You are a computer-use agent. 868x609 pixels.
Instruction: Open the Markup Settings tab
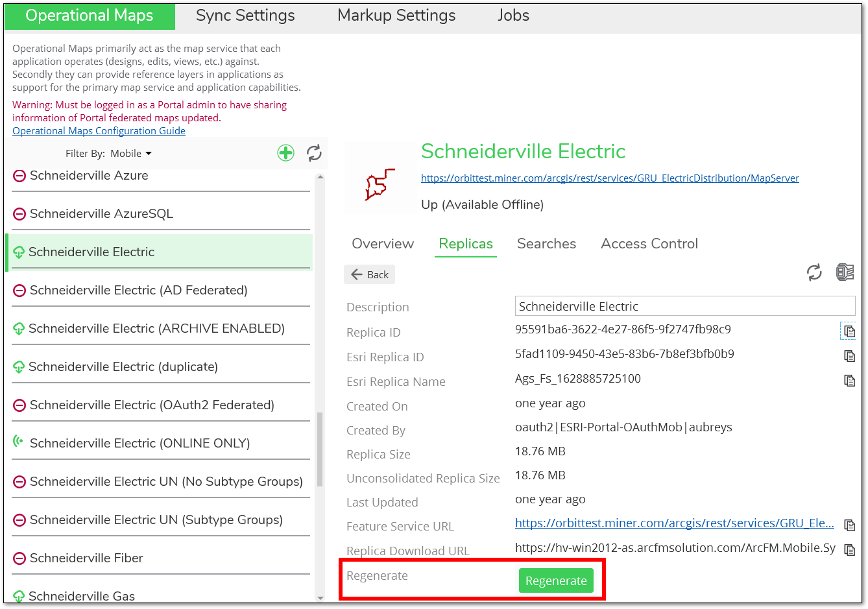click(x=396, y=16)
